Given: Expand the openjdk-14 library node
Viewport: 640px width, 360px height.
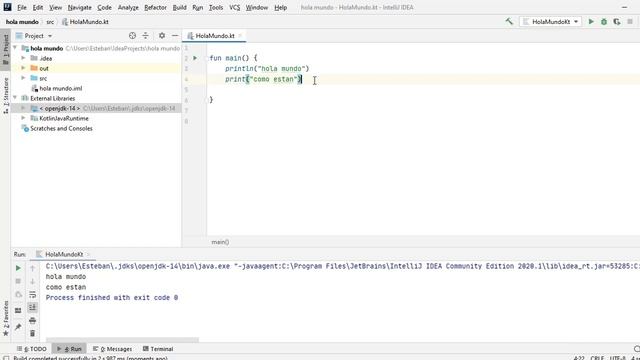Looking at the screenshot, I should pos(23,108).
